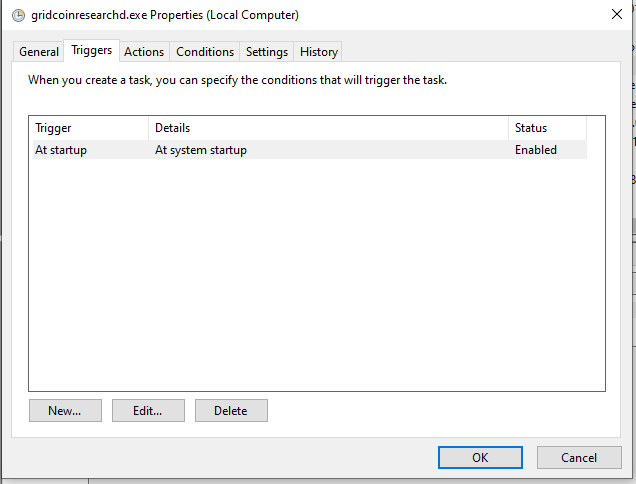The width and height of the screenshot is (636, 484).
Task: Open the General tab
Action: 39,52
